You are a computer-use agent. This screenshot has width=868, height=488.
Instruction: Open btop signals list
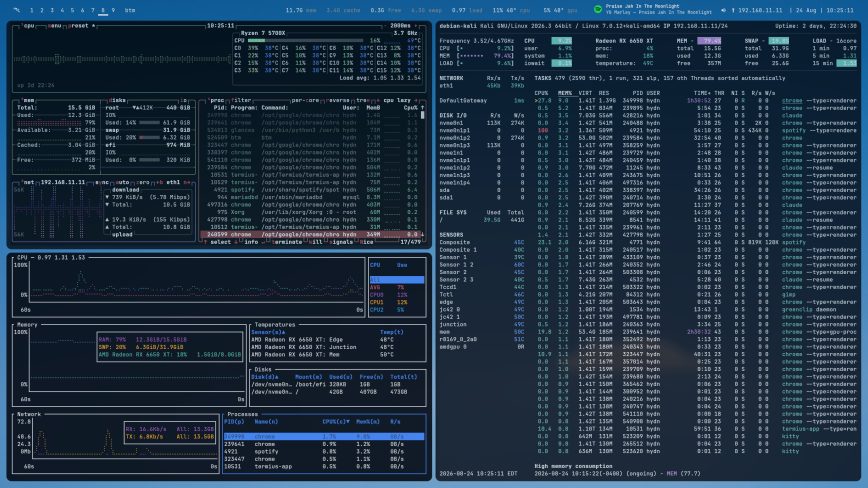342,242
